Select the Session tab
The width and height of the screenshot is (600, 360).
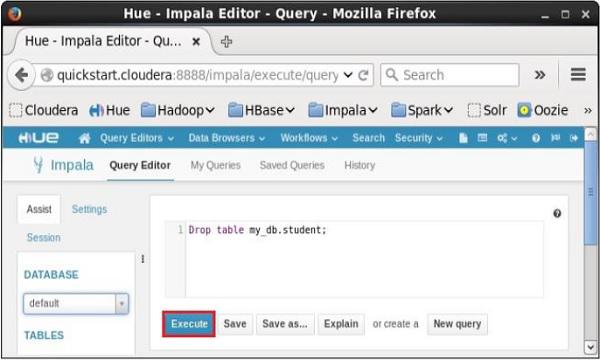point(44,238)
